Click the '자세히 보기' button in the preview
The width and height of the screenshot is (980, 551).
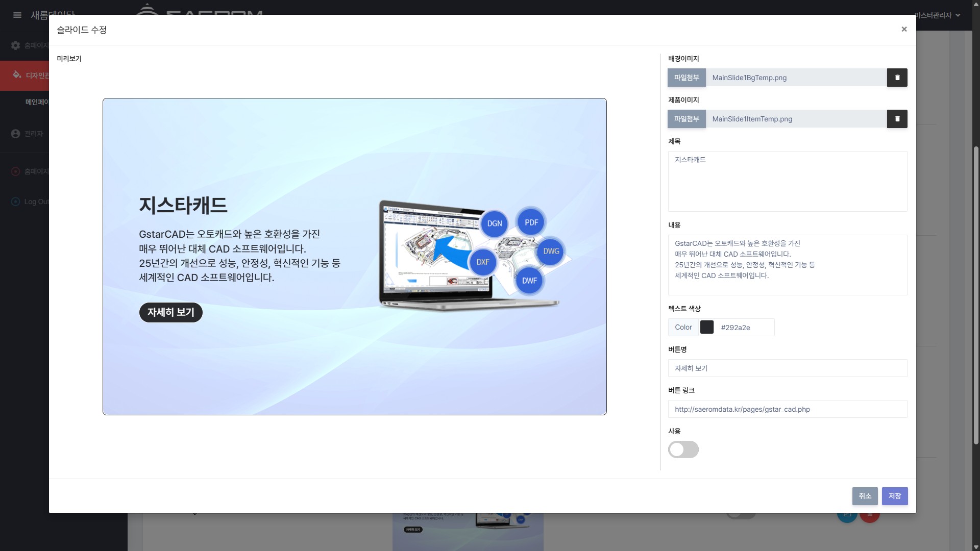pyautogui.click(x=171, y=312)
